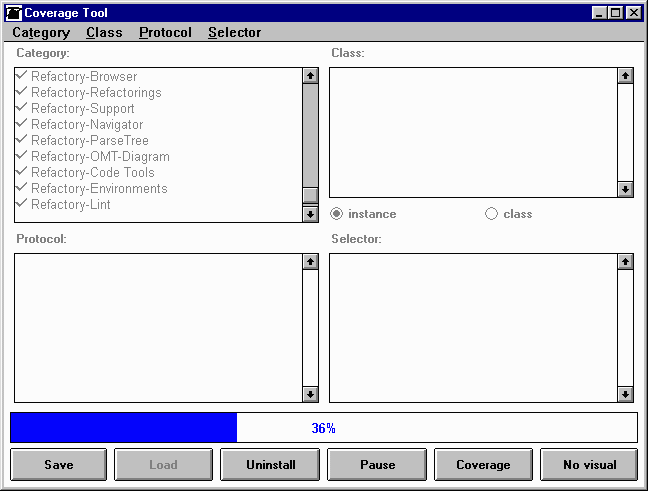Image resolution: width=648 pixels, height=491 pixels.
Task: Click the 36% progress bar
Action: [324, 428]
